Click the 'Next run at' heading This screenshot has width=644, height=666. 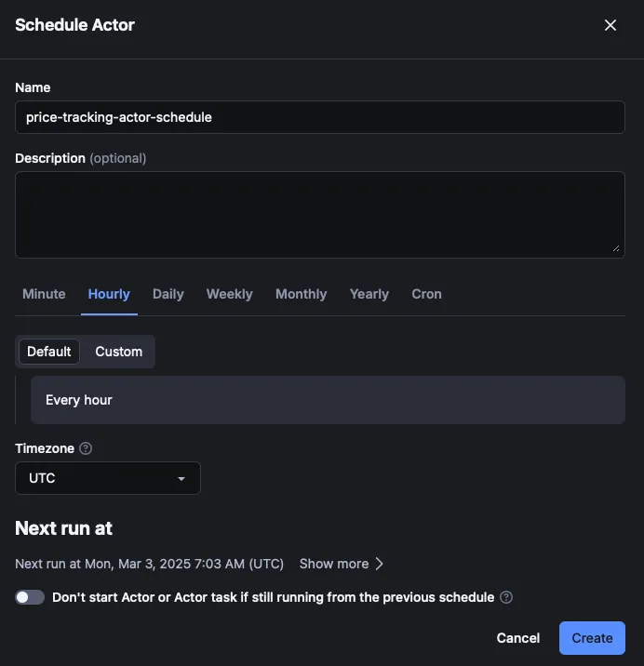coord(64,528)
